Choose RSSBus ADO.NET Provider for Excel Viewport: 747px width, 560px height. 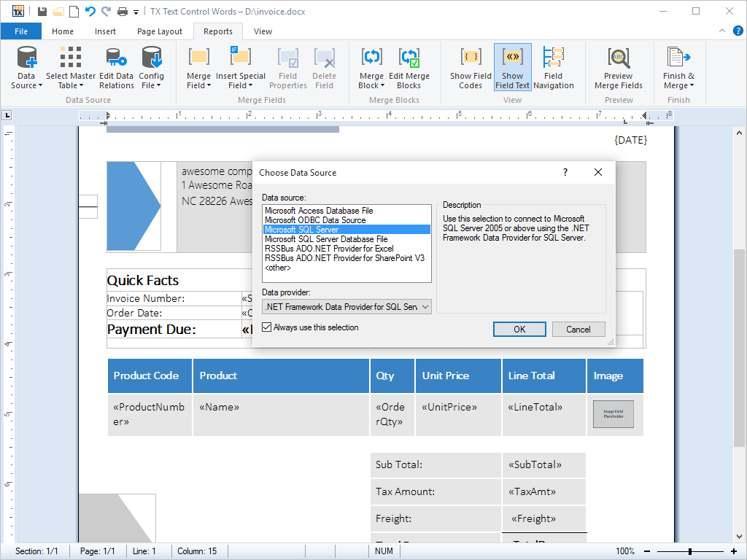329,249
